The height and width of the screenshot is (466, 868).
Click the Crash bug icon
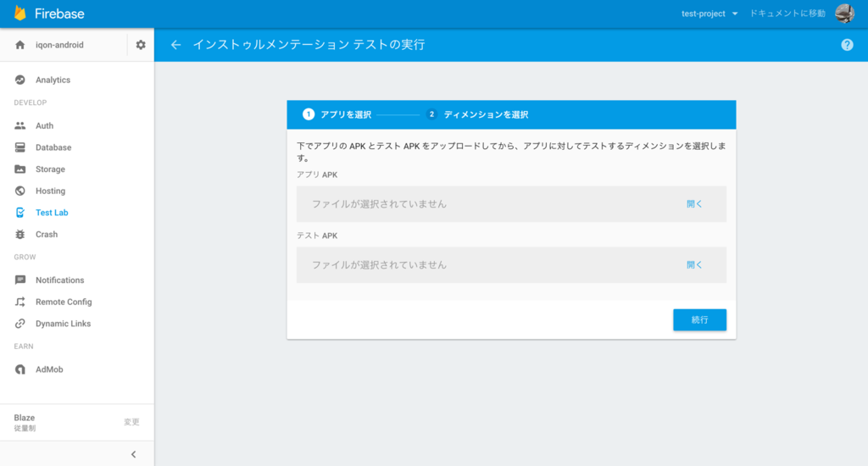pos(20,234)
